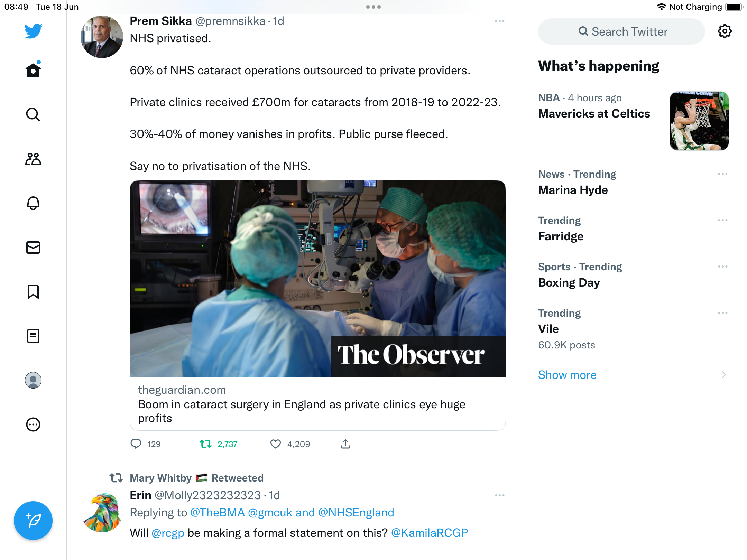This screenshot has height=560, width=747.
Task: Open the Farridge trending topic
Action: click(x=561, y=236)
